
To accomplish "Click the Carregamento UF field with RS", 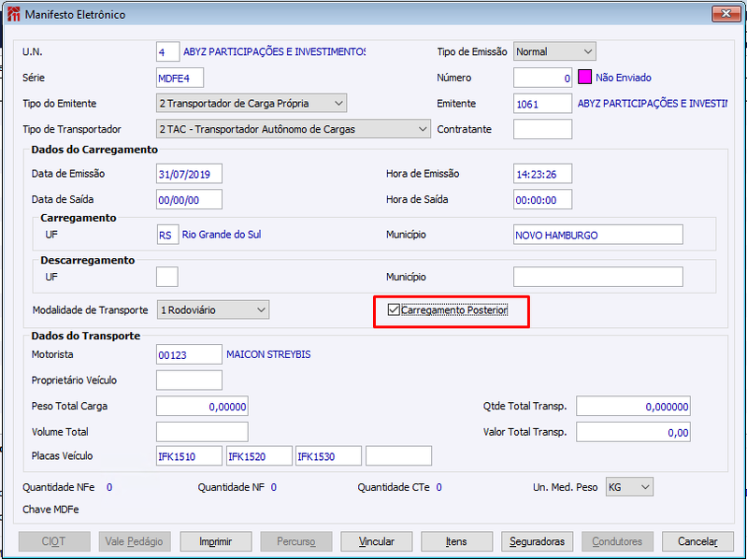I will tap(167, 235).
